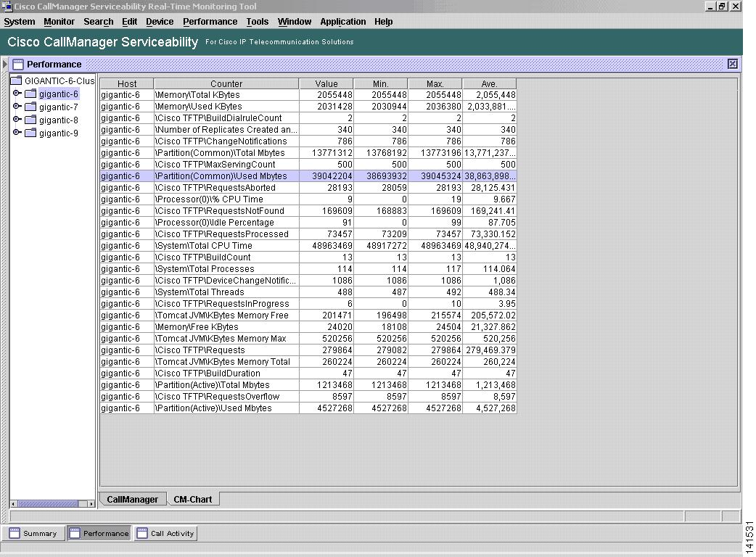Select \Partition(Common)\Used Mbytes highlighted row
This screenshot has width=756, height=557.
[x=308, y=176]
